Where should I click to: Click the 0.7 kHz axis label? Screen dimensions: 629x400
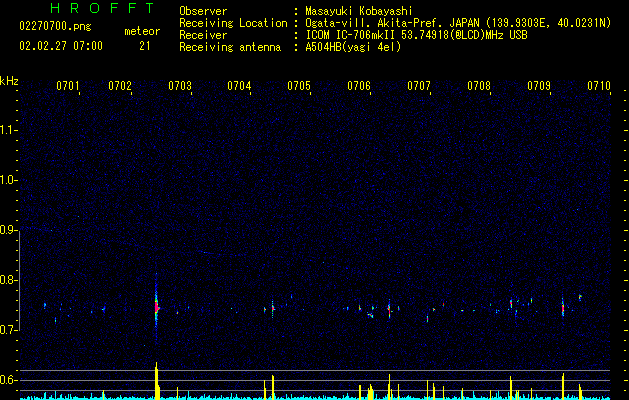[8, 330]
